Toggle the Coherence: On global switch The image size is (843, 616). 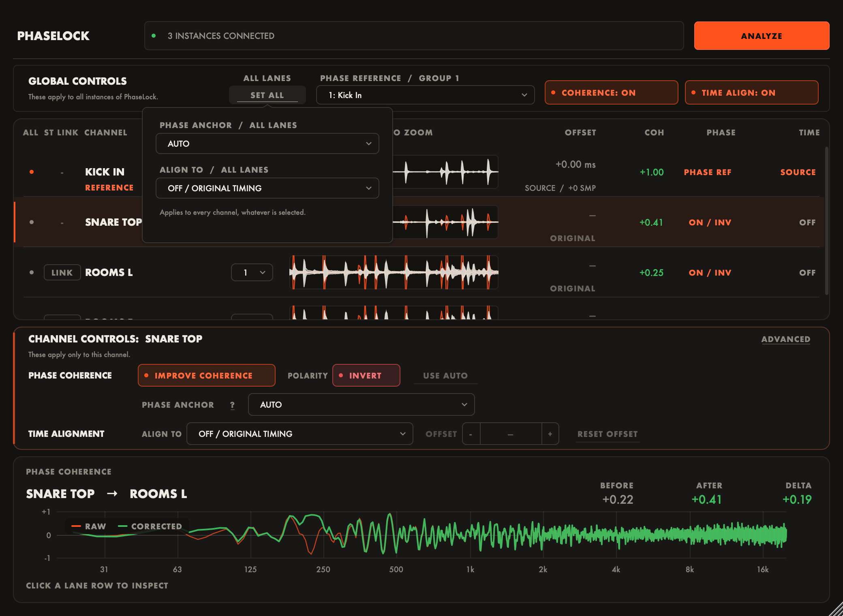tap(611, 92)
